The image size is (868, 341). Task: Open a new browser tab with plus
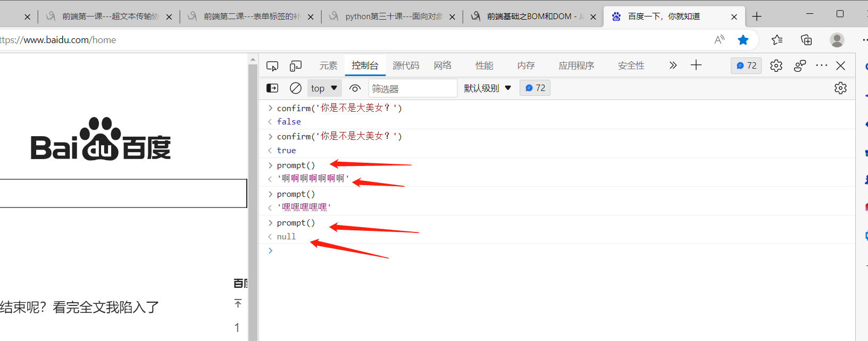(757, 16)
